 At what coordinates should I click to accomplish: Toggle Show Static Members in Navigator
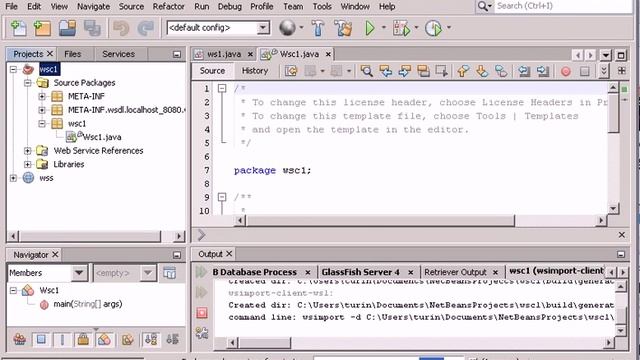[62, 339]
